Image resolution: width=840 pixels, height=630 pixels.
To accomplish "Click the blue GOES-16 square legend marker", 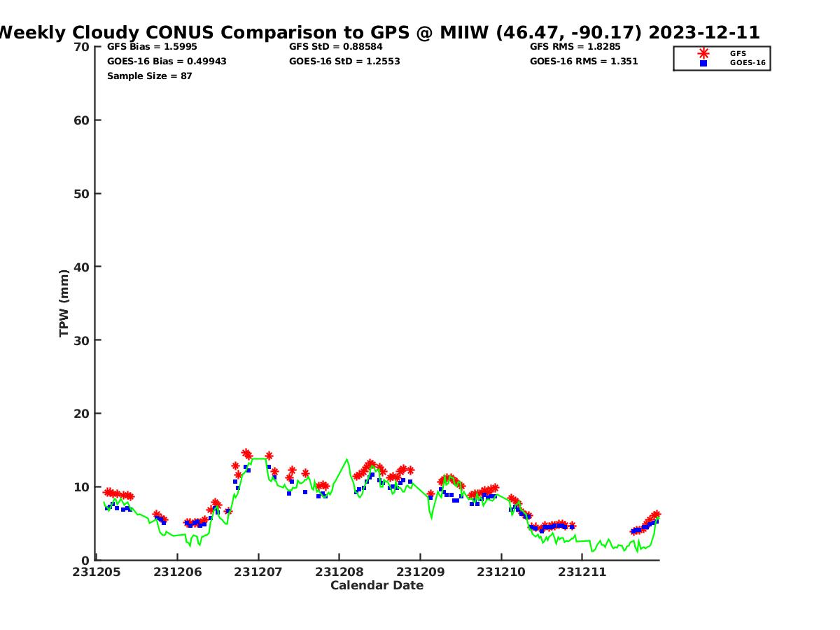I will click(703, 63).
